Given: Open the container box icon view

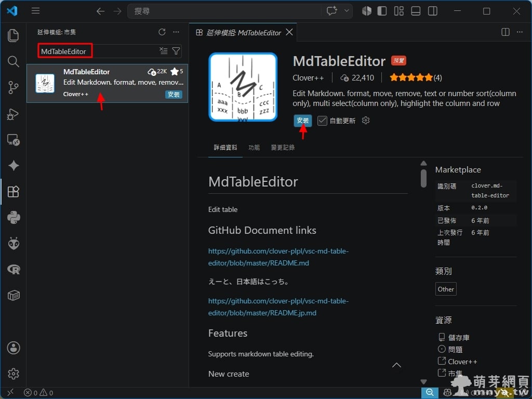Looking at the screenshot, I should click(x=13, y=296).
